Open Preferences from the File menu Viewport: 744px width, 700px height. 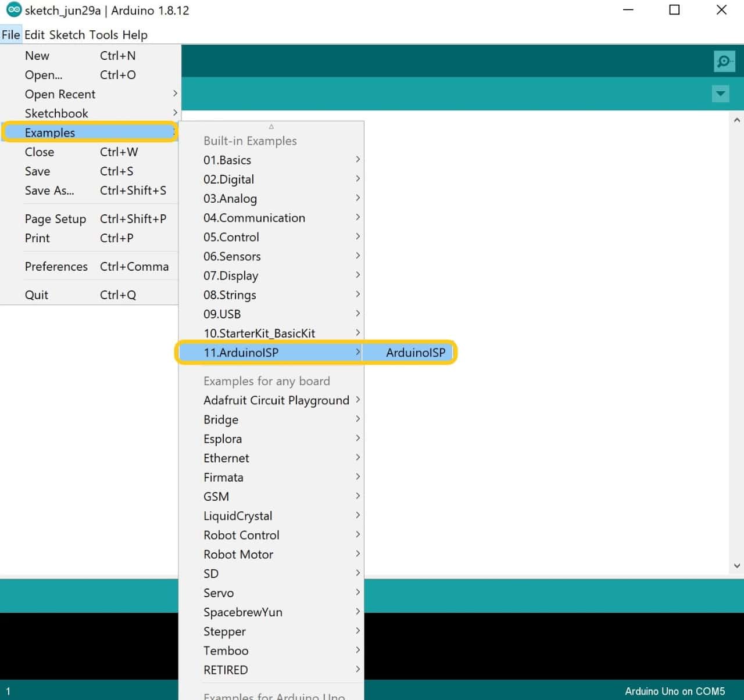[90, 267]
